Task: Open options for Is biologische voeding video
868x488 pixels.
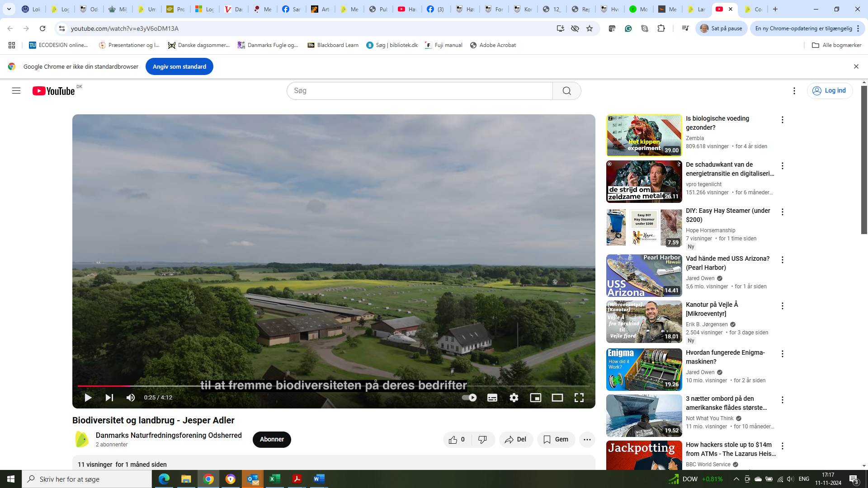Action: pos(783,120)
